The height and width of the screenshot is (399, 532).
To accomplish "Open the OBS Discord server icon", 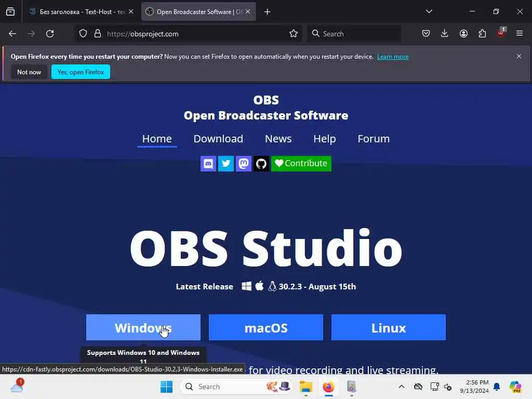I will (208, 164).
